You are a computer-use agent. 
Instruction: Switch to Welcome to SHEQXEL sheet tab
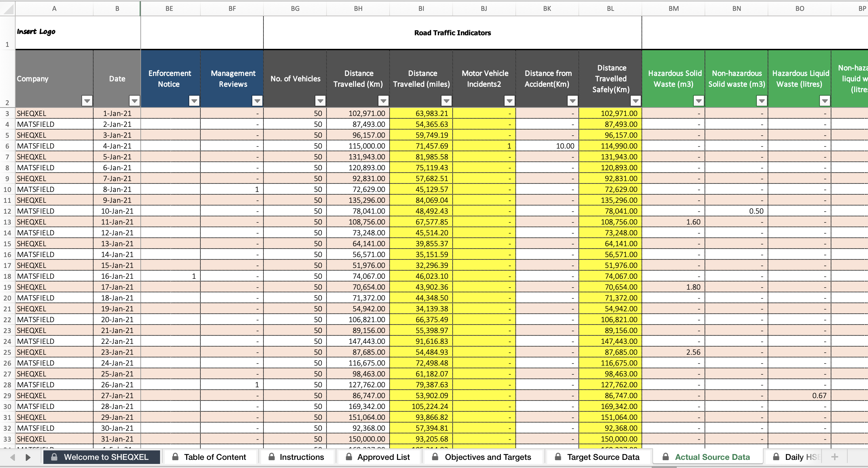click(102, 457)
